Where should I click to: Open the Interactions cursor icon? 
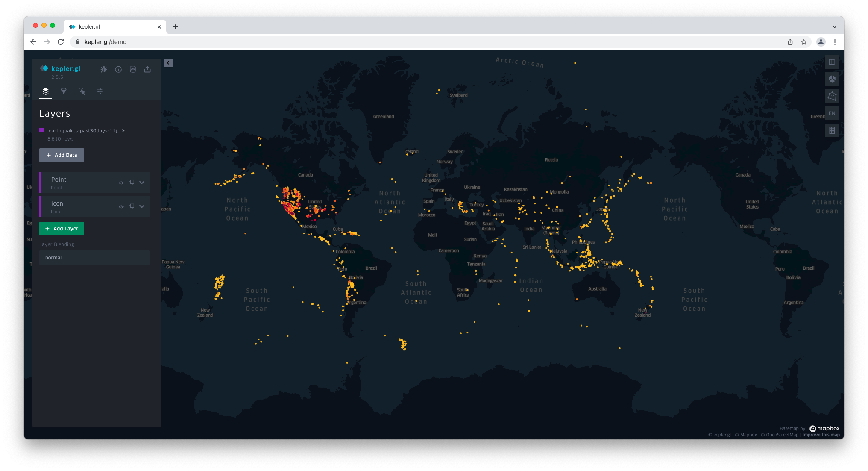pyautogui.click(x=82, y=91)
